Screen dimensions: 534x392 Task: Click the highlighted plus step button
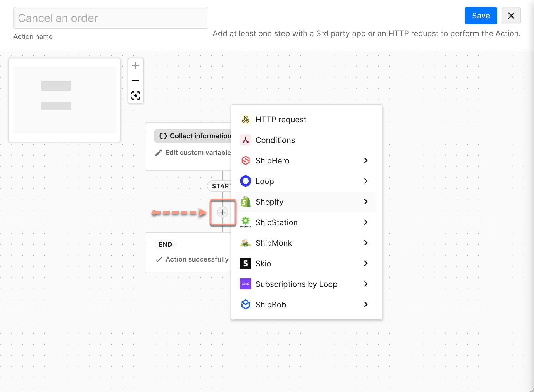point(222,212)
